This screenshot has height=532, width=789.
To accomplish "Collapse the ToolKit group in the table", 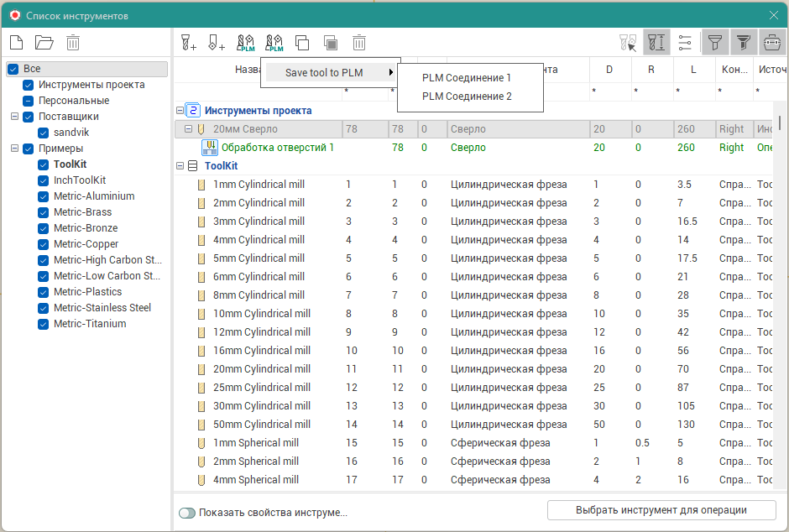I will [180, 166].
